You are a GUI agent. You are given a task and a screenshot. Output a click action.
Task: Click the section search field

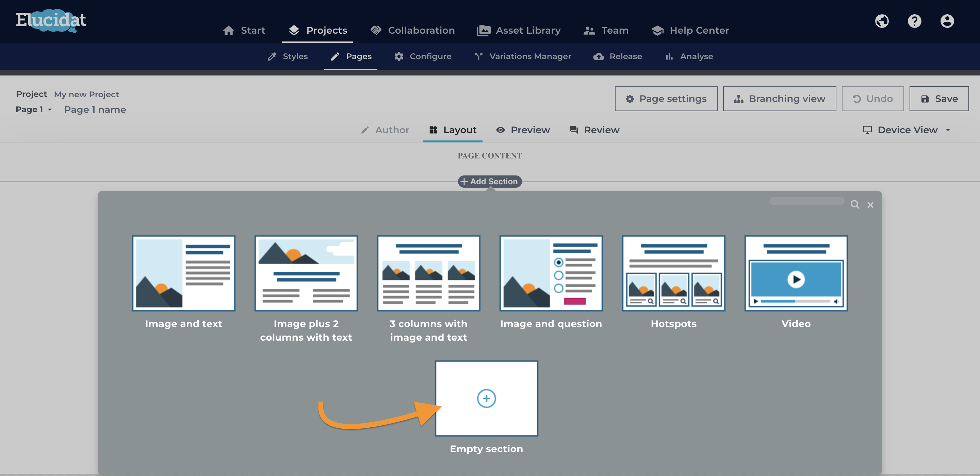tap(806, 201)
